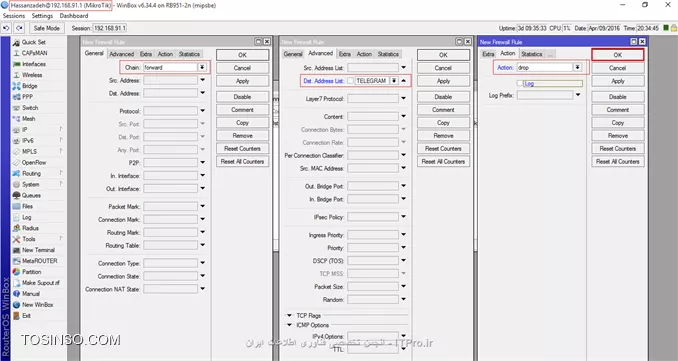Open System submenu
The image size is (678, 361).
(30, 184)
